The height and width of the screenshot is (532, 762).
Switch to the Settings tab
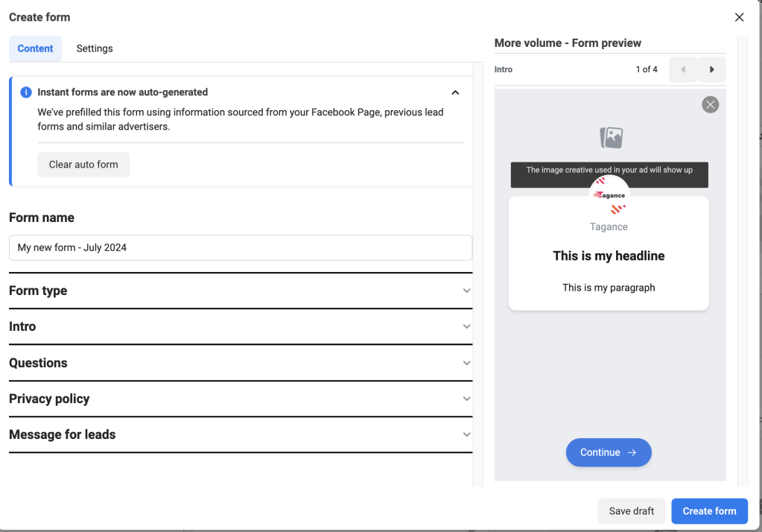95,48
